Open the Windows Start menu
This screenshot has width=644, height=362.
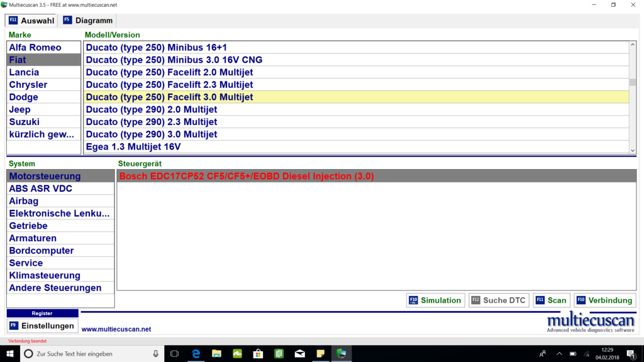point(10,353)
